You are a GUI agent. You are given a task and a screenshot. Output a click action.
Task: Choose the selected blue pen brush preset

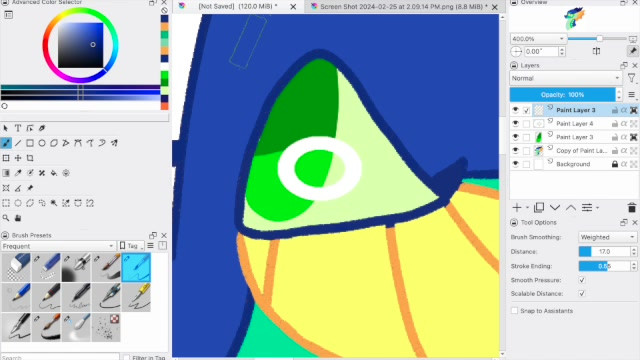click(136, 267)
